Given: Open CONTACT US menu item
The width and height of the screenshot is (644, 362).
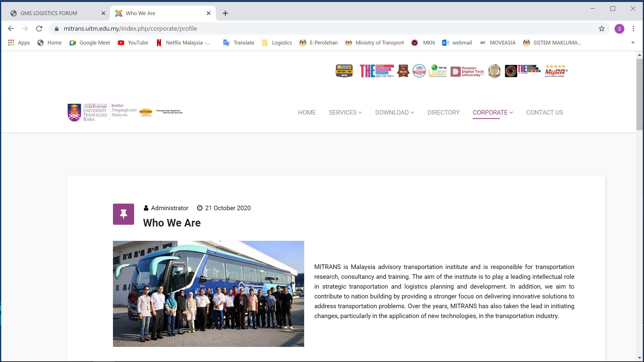Looking at the screenshot, I should [x=544, y=112].
